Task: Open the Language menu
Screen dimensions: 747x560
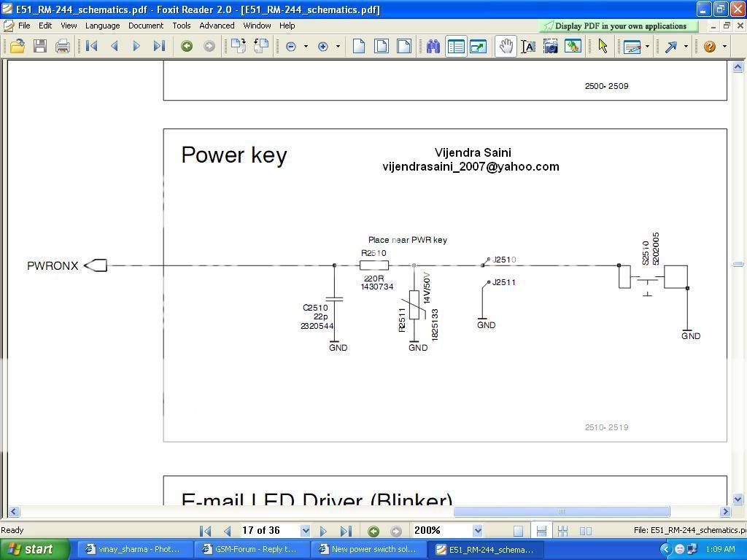Action: coord(102,26)
